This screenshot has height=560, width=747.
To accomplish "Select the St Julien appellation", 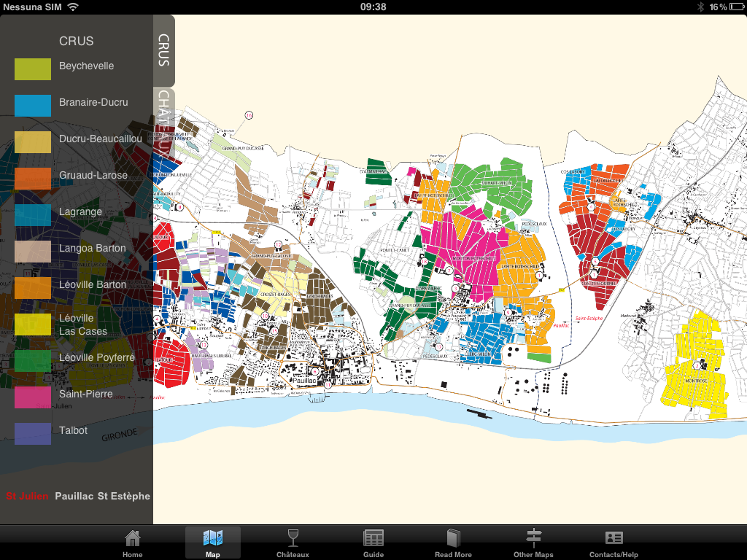I will click(x=27, y=497).
